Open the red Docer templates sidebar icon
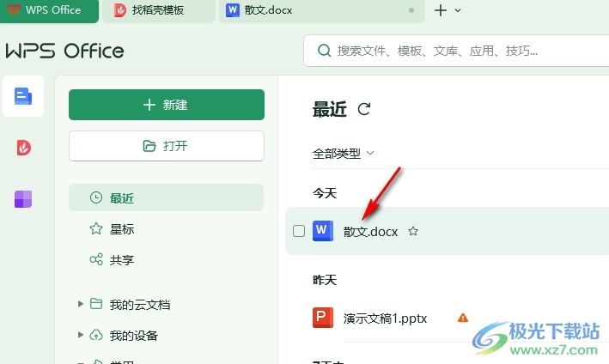Screen dimensions: 609x364 [24, 148]
